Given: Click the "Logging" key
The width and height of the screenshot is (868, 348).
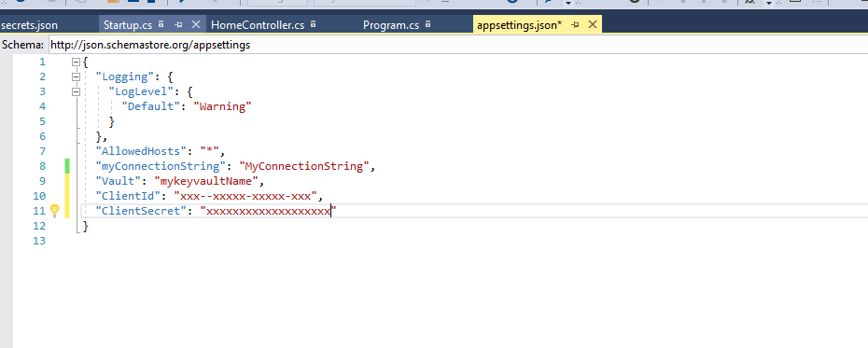Looking at the screenshot, I should click(x=124, y=77).
